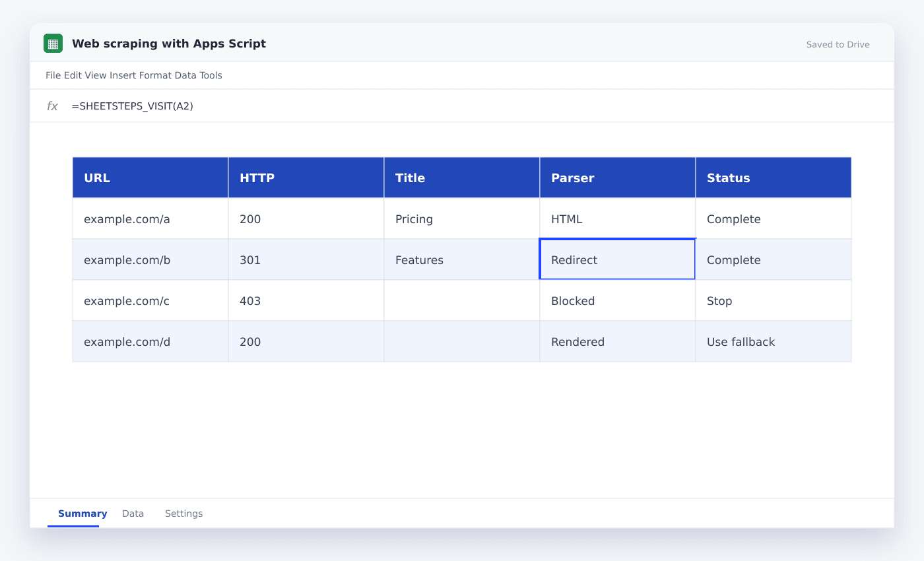
Task: Select the Pricing title cell
Action: point(462,218)
